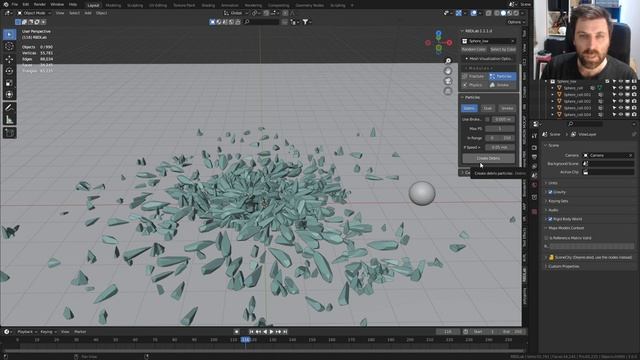Select the Cursor tool in the left toolbar
The image size is (640, 360).
tap(9, 47)
